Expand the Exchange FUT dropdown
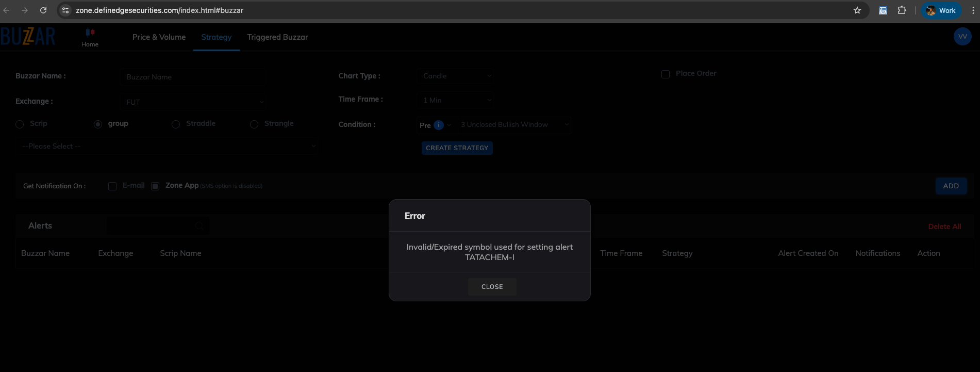Image resolution: width=980 pixels, height=372 pixels. (194, 102)
